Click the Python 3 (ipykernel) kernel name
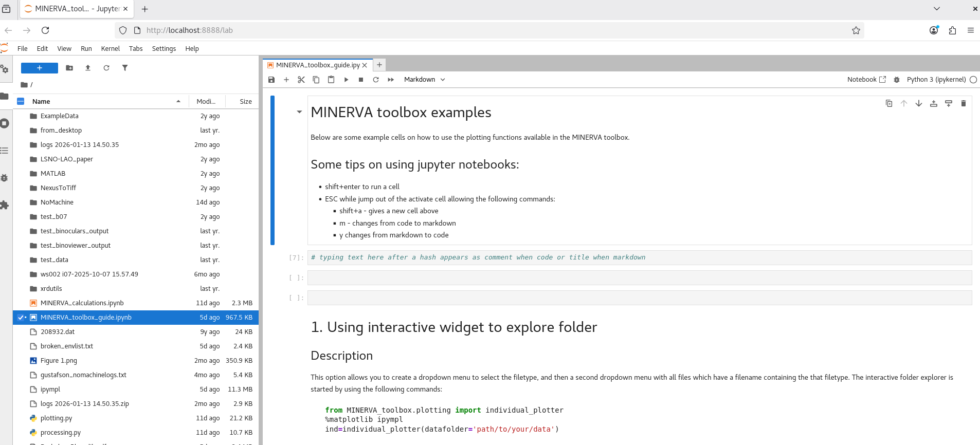Image resolution: width=980 pixels, height=445 pixels. [936, 80]
